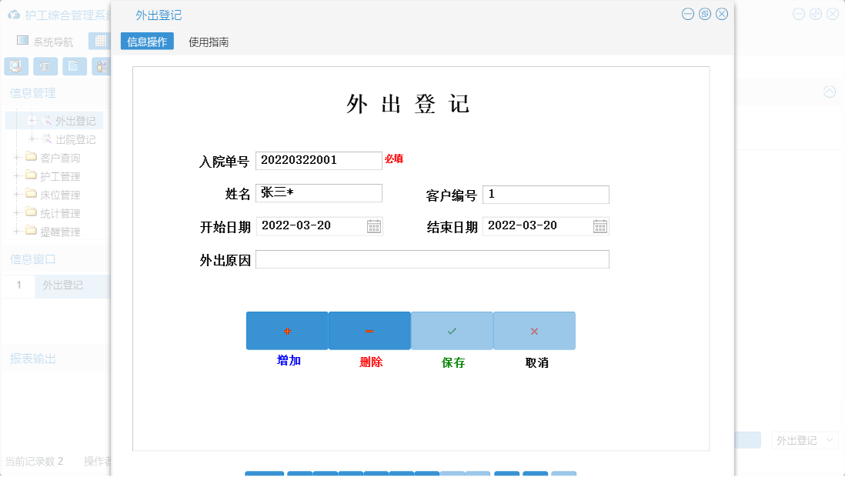Click the 增加 button to add a record
The image size is (845, 504).
coord(287,330)
